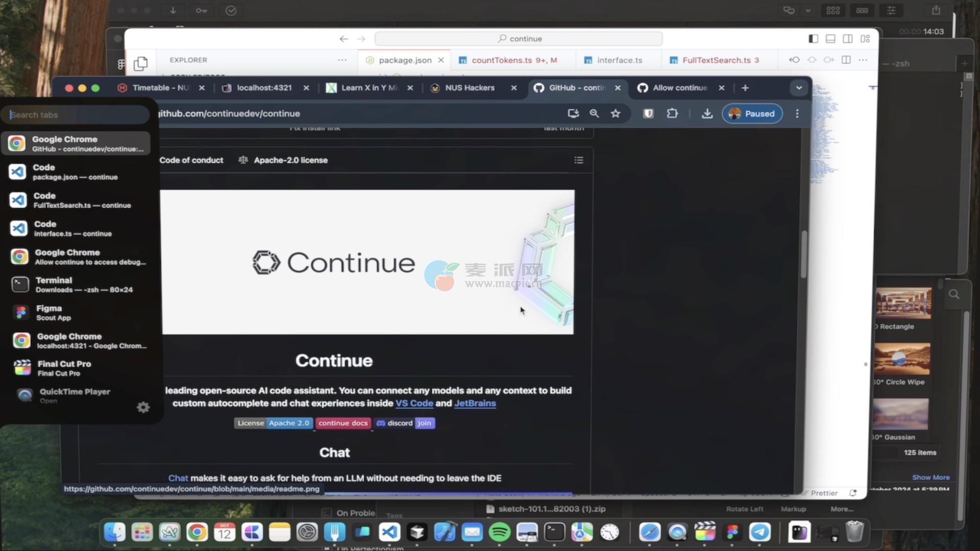The image size is (980, 551).
Task: Click the Brave shield extension icon
Action: [648, 113]
